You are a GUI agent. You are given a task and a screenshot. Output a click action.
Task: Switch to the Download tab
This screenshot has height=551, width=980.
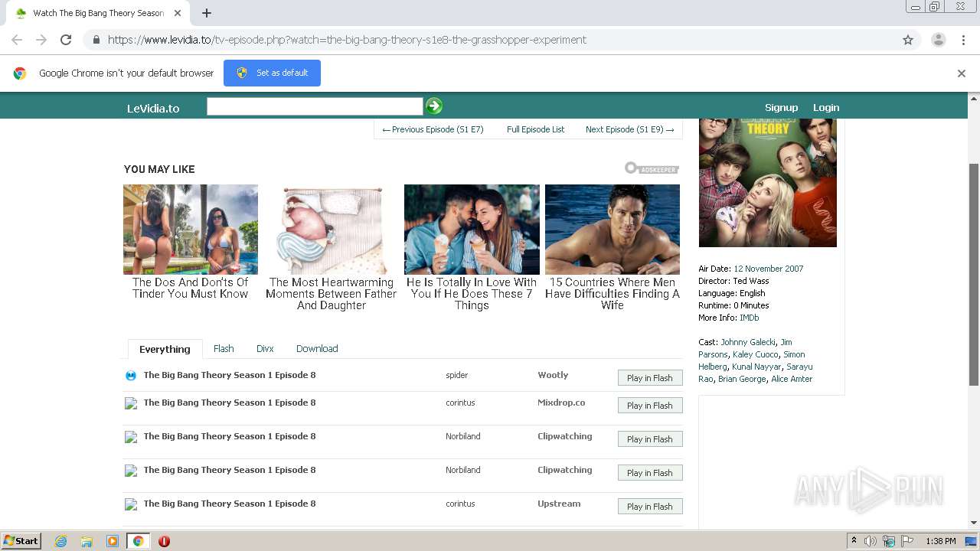[x=317, y=348]
